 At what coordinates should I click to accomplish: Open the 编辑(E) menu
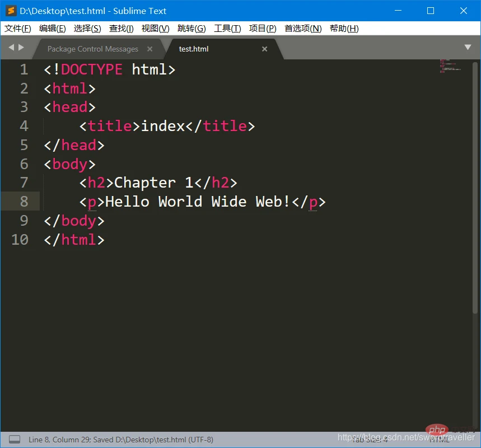pos(53,29)
